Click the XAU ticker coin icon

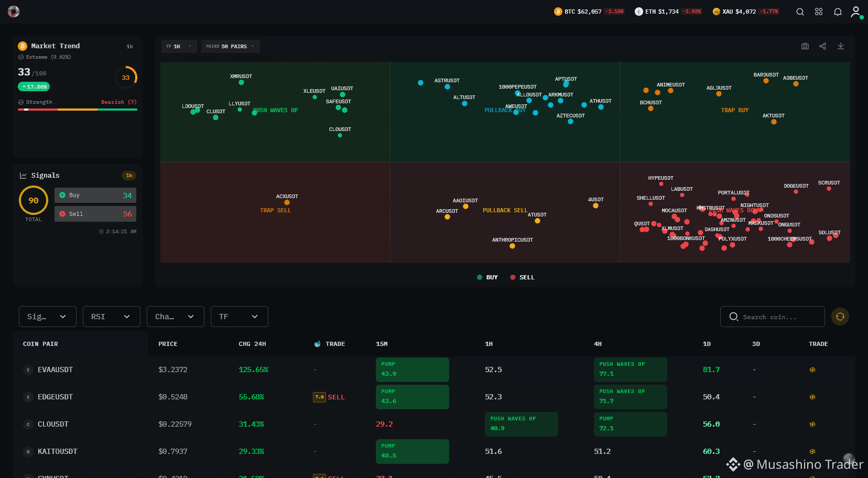[716, 12]
